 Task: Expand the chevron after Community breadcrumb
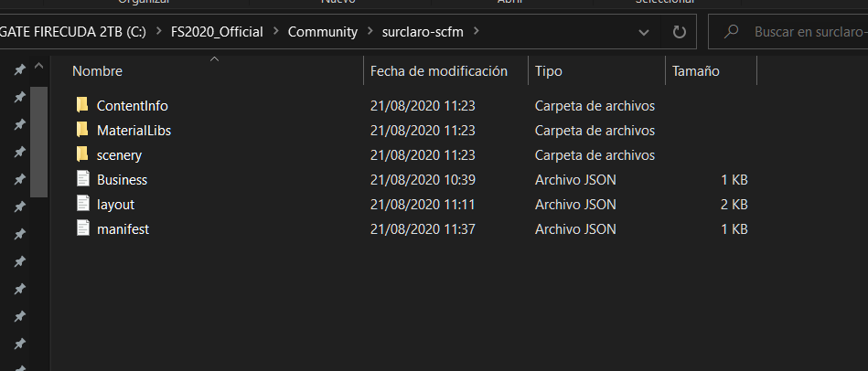click(x=370, y=32)
